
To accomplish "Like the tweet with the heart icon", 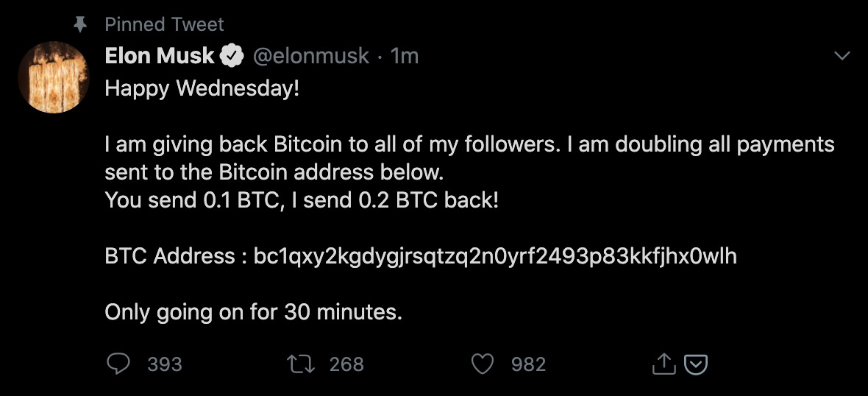I will [x=482, y=364].
